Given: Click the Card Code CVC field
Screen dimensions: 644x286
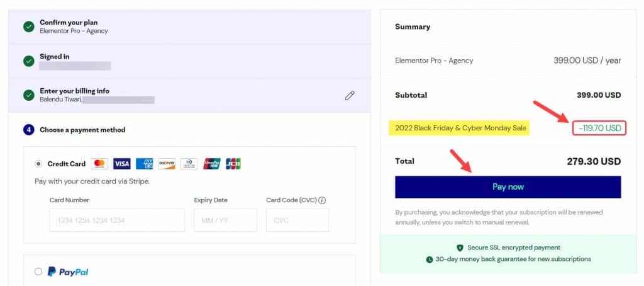Looking at the screenshot, I should [297, 220].
